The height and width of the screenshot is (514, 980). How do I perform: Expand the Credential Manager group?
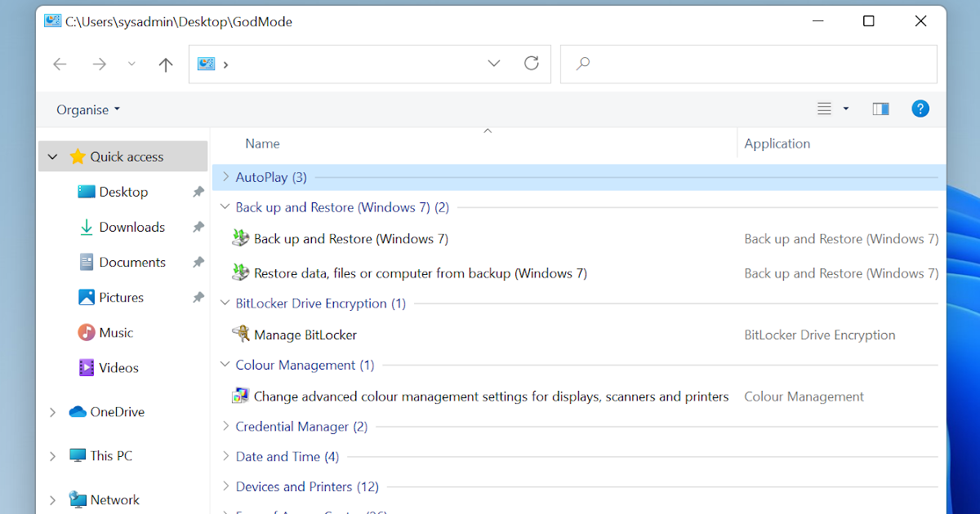[x=225, y=426]
